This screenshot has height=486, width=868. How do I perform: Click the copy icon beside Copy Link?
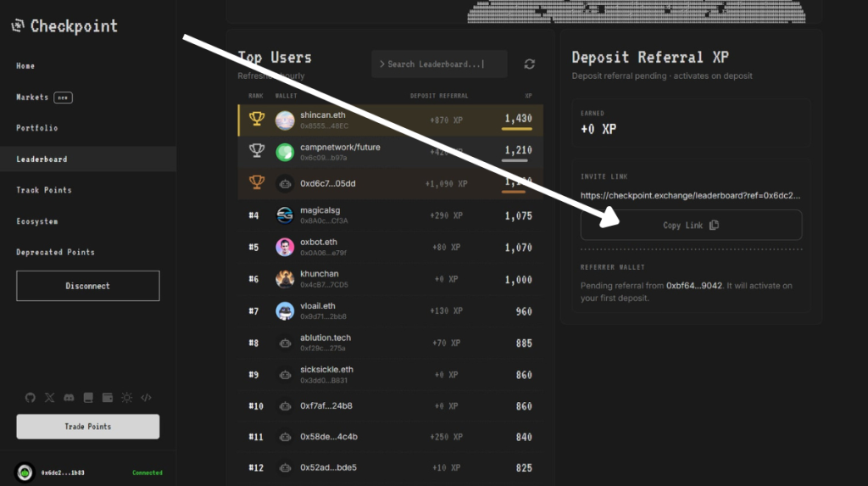tap(714, 225)
